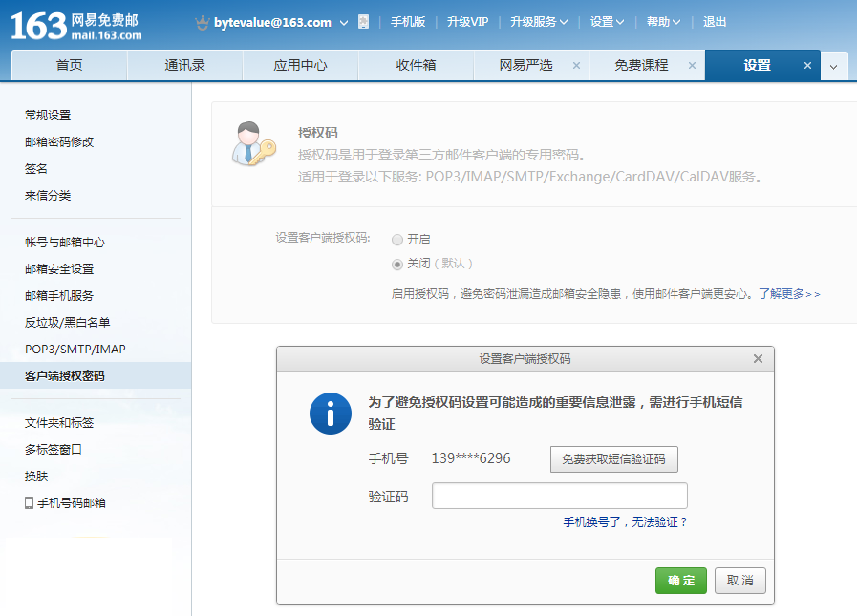Click the 免费获取短信验证码 button

tap(614, 459)
